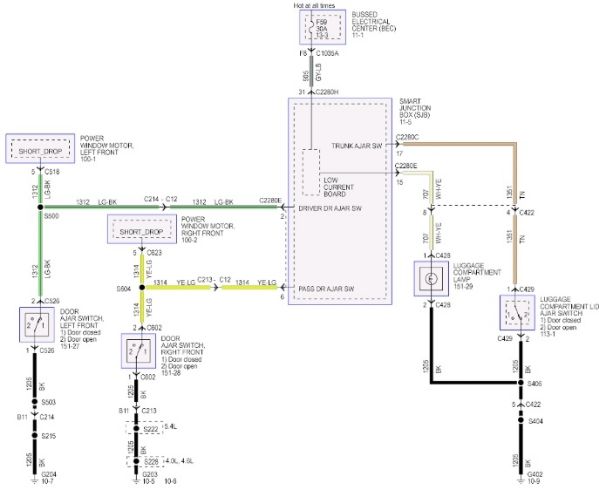
Task: Select 'POWER WINDOW MOTOR, LEFT FRONT' label
Action: click(x=107, y=145)
